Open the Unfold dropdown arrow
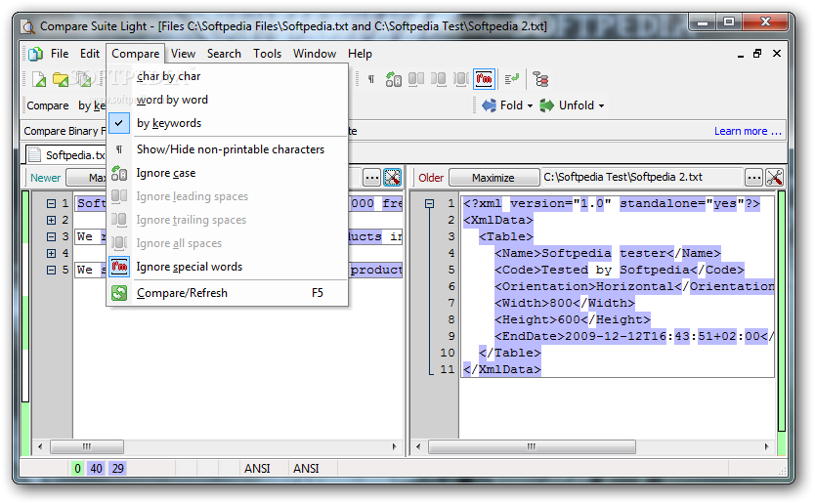The height and width of the screenshot is (504, 815). pyautogui.click(x=601, y=106)
